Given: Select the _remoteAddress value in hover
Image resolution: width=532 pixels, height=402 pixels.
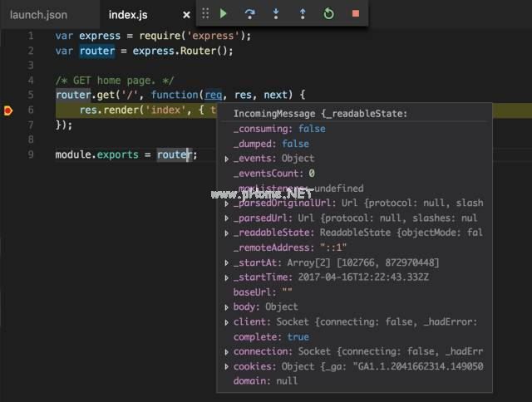Looking at the screenshot, I should click(x=332, y=248).
